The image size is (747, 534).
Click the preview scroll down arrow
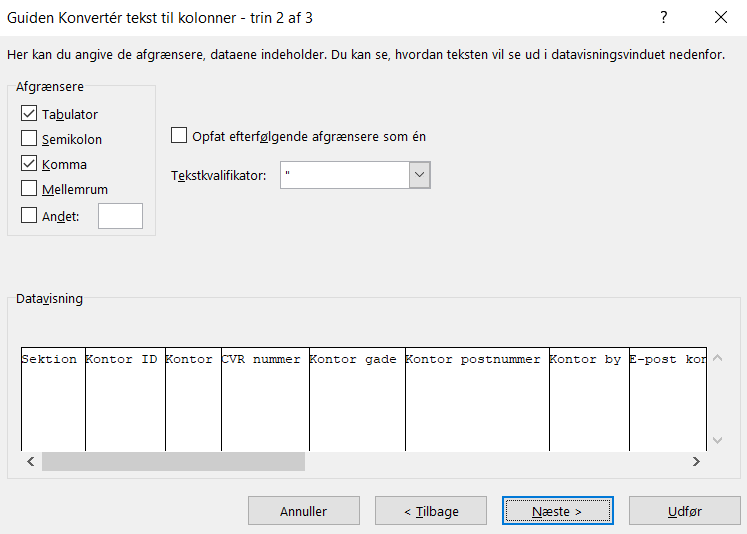717,439
